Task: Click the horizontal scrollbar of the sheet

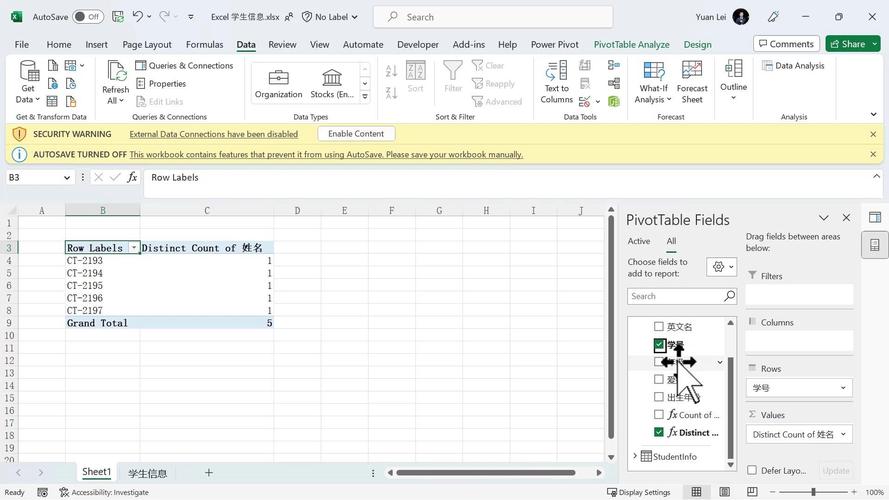Action: (486, 472)
